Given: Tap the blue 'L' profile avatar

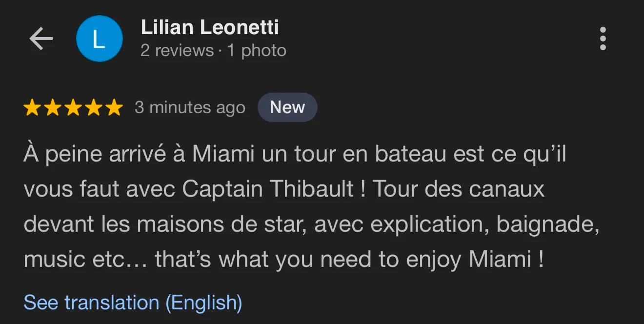Looking at the screenshot, I should 99,39.
